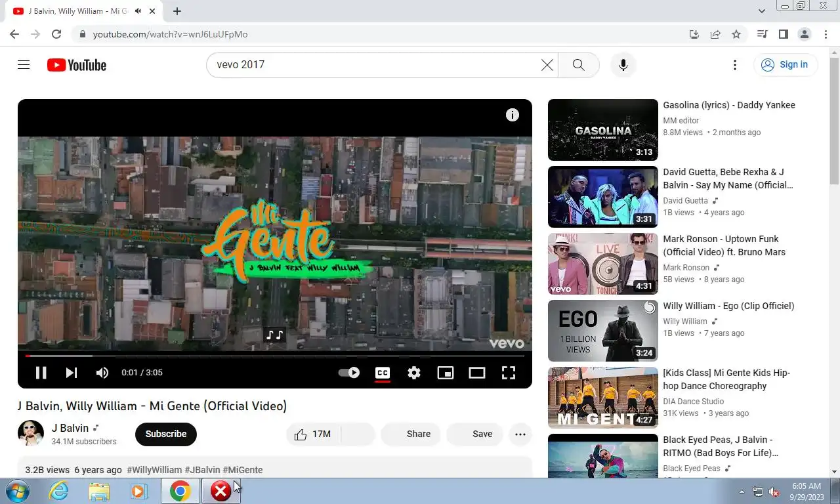Dislike the video
840x504 pixels.
click(358, 434)
